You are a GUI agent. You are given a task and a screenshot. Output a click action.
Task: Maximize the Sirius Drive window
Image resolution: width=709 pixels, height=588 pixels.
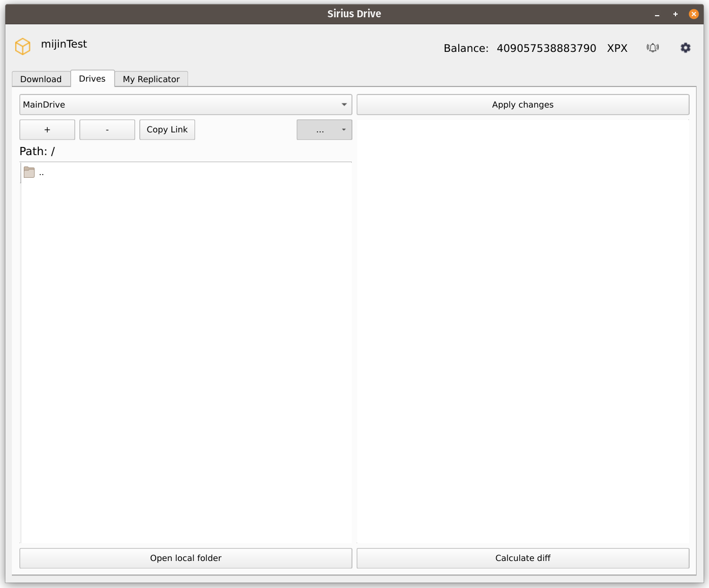pyautogui.click(x=675, y=14)
